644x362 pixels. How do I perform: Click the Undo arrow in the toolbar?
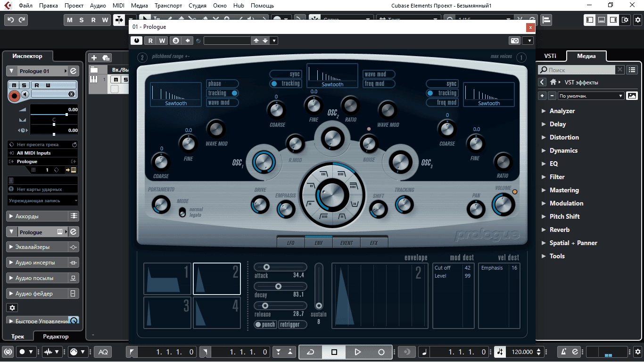(x=10, y=20)
